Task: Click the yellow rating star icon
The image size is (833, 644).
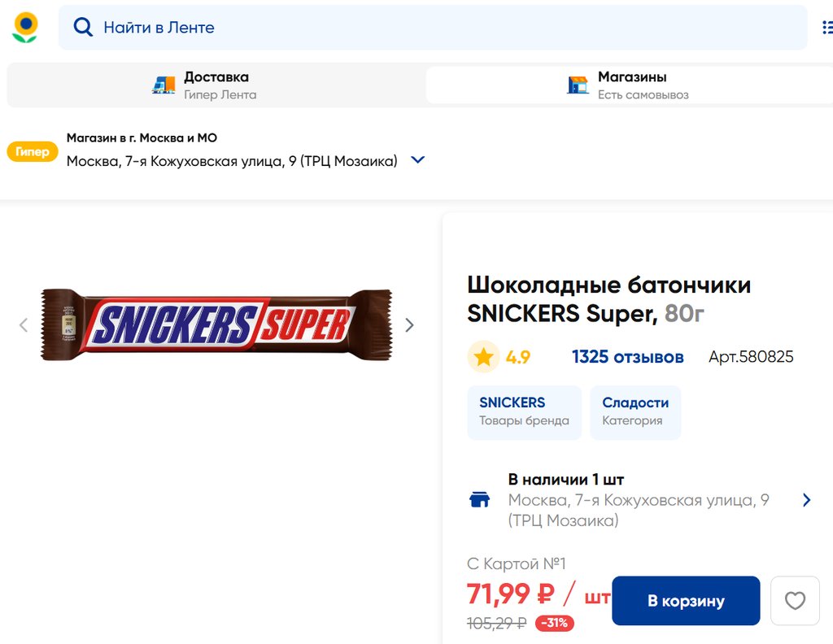Action: click(484, 357)
